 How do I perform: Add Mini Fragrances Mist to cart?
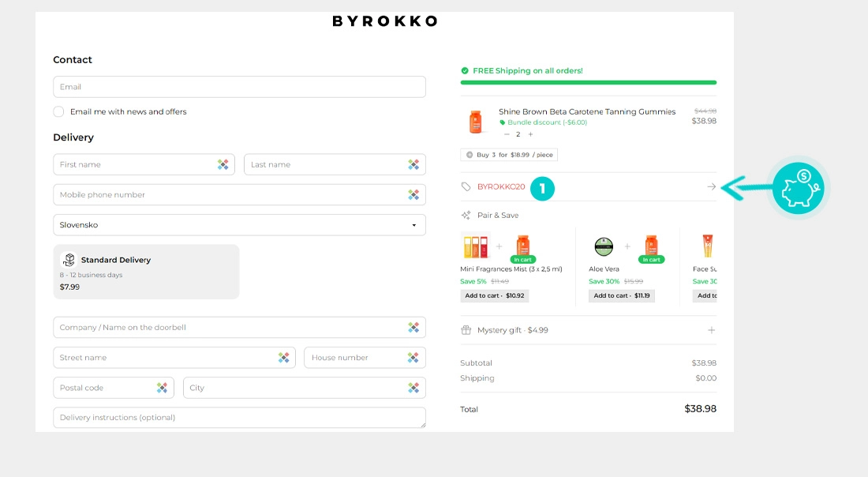tap(494, 296)
